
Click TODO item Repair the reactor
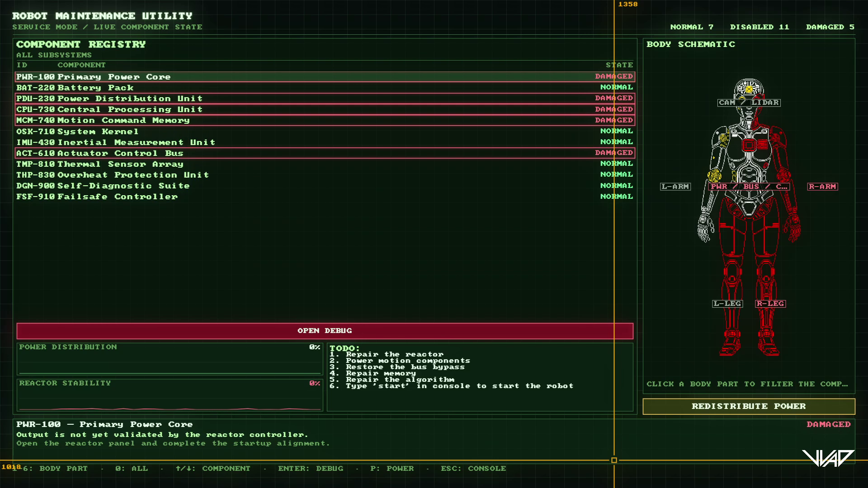click(x=387, y=355)
